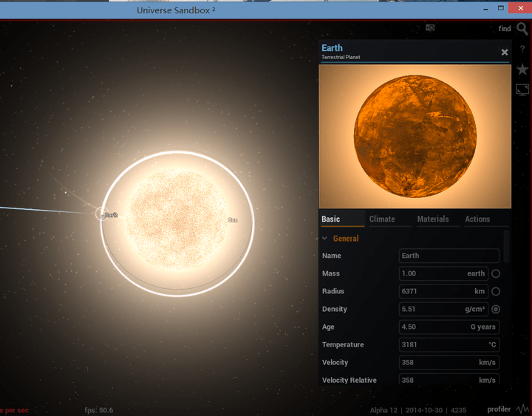Click the find magnifying glass icon

522,29
